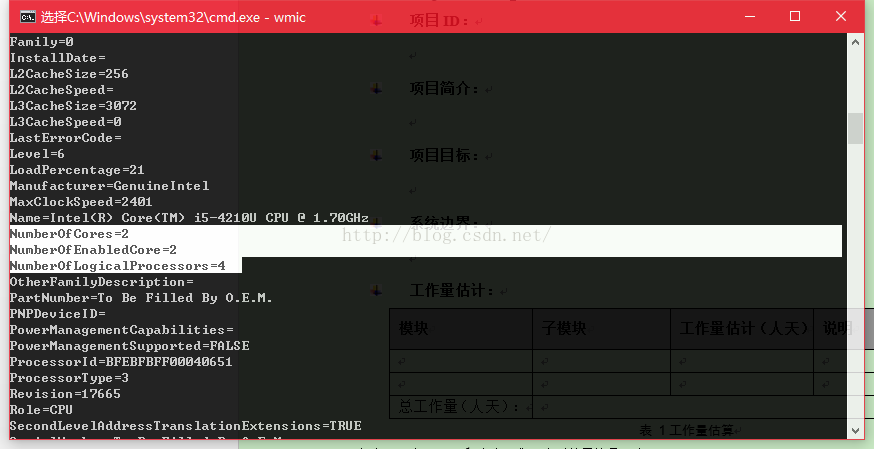The height and width of the screenshot is (449, 874).
Task: Click the 'OtherFamilyDescription=' line
Action: pyautogui.click(x=101, y=282)
